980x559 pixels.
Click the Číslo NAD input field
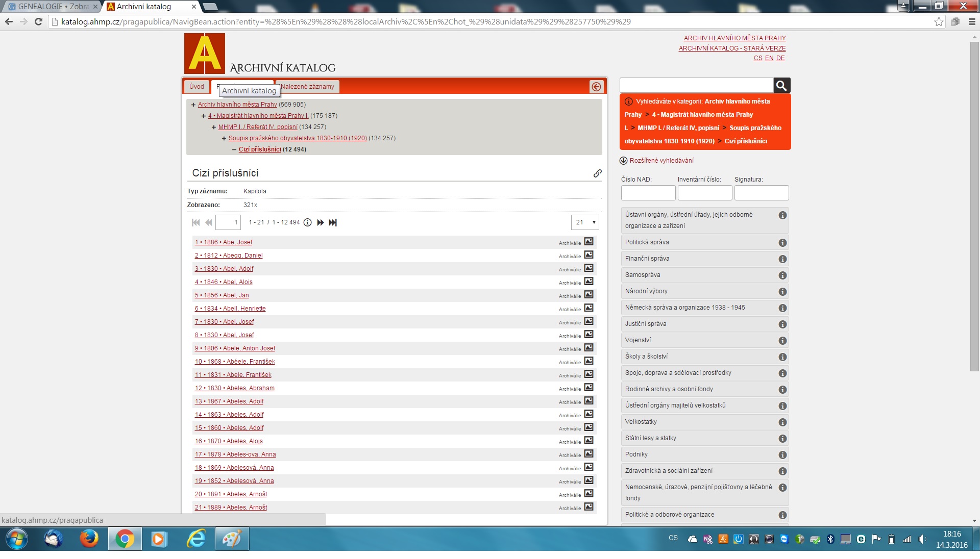coord(648,193)
